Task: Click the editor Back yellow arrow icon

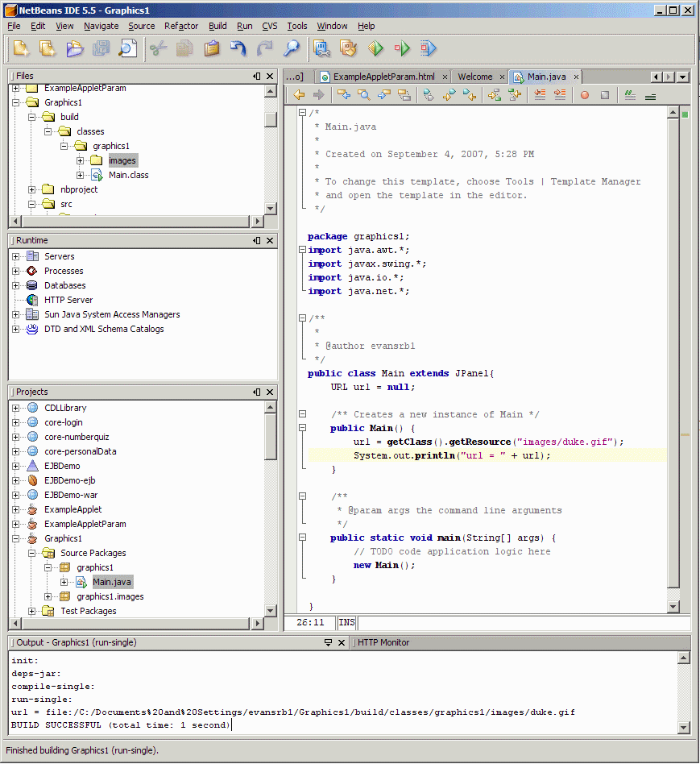Action: [x=299, y=95]
